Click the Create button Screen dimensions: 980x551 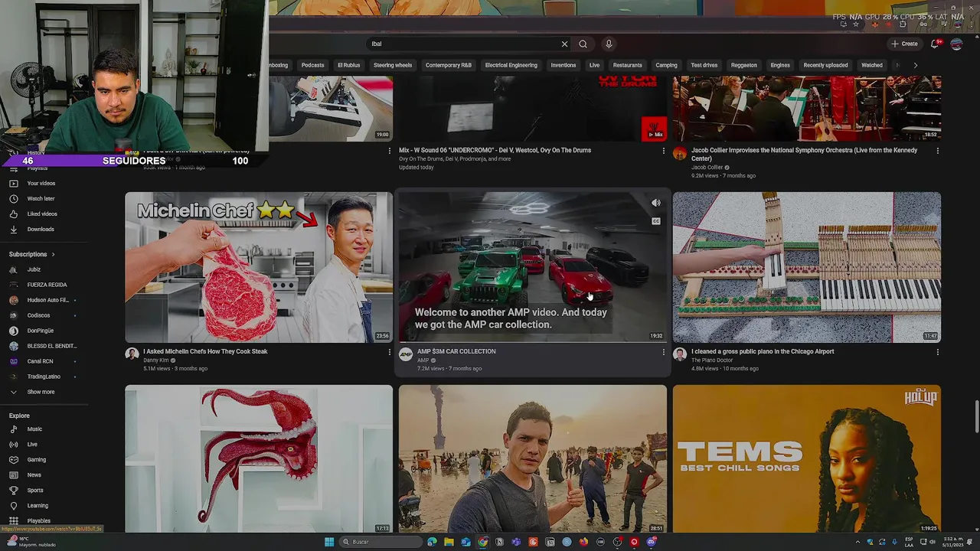click(x=904, y=44)
